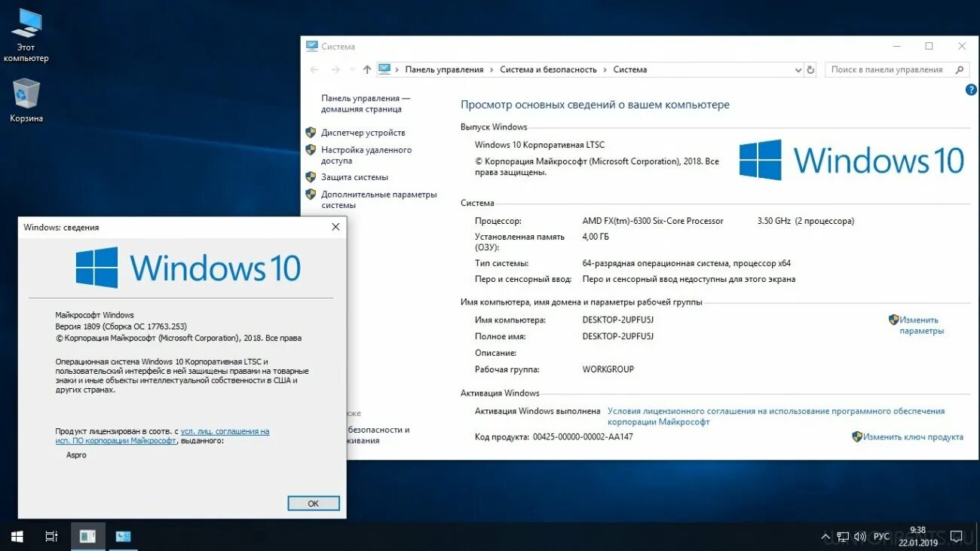Open Защита системы link
This screenshot has height=551, width=980.
tap(354, 177)
